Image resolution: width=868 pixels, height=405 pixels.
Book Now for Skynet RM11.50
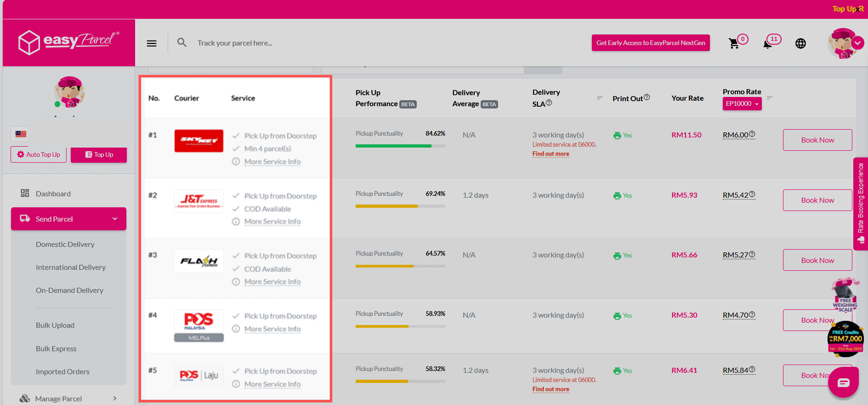[817, 140]
